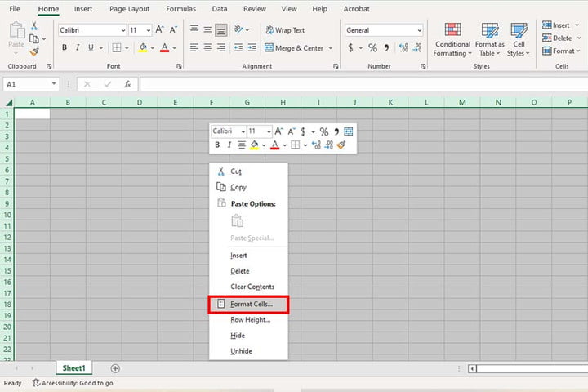588x392 pixels.
Task: Click Delete in the Cells group
Action: click(557, 38)
